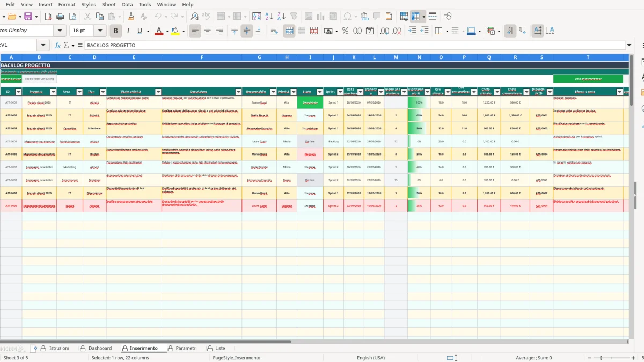Click Format as Percent icon
This screenshot has height=362, width=644.
coord(345,31)
